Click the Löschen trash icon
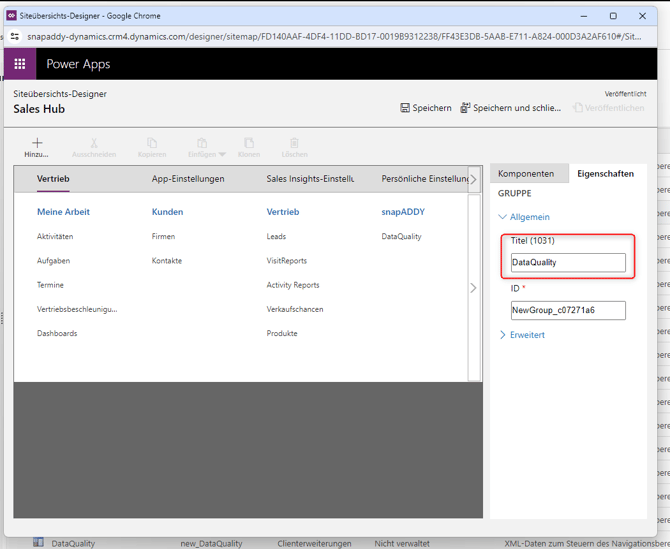 point(294,144)
